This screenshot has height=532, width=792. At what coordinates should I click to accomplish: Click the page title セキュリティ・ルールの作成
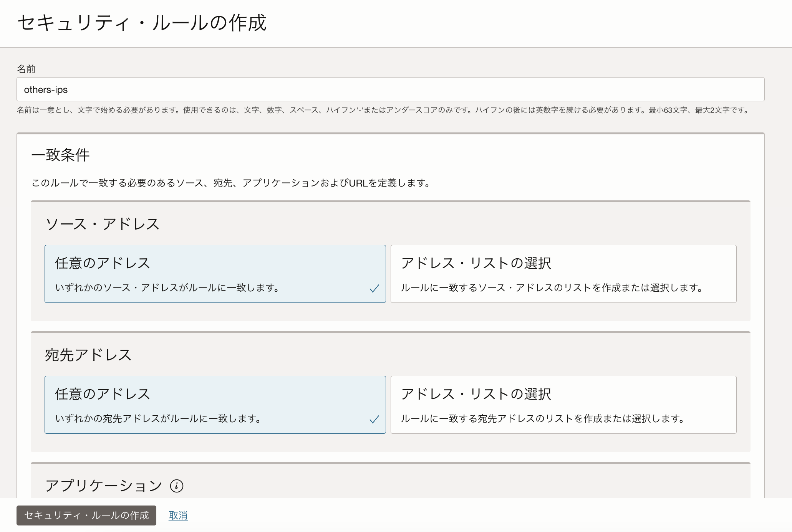[142, 23]
